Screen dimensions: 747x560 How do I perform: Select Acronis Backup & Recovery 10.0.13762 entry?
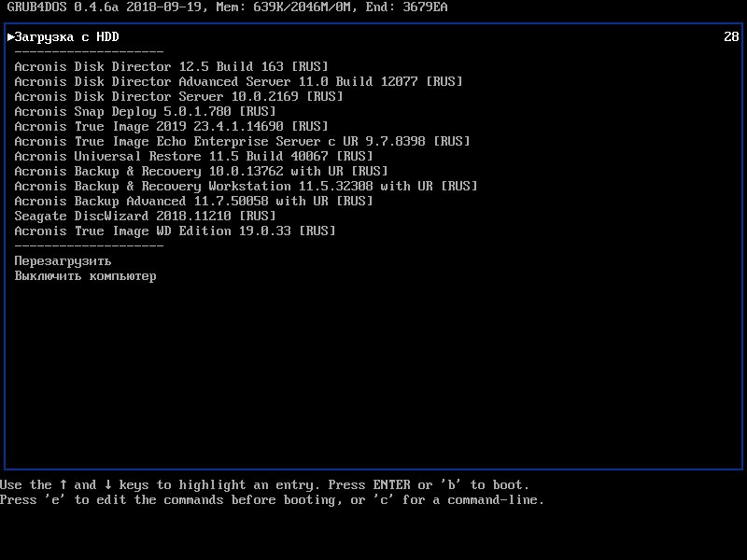tap(202, 171)
